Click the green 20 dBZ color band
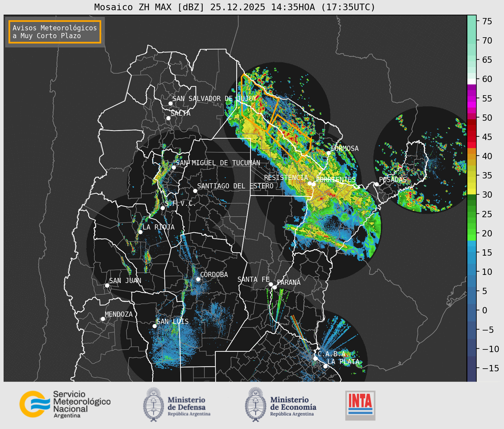Image resolution: width=504 pixels, height=429 pixels. coord(472,232)
